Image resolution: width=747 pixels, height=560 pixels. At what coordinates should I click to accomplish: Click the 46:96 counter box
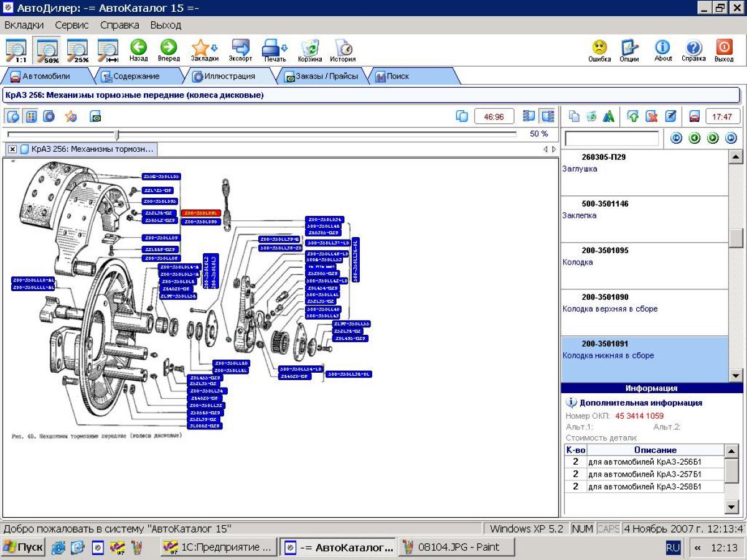pos(494,116)
